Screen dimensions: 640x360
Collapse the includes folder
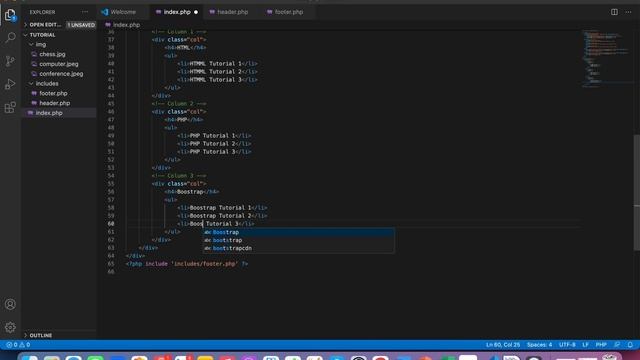[x=47, y=84]
